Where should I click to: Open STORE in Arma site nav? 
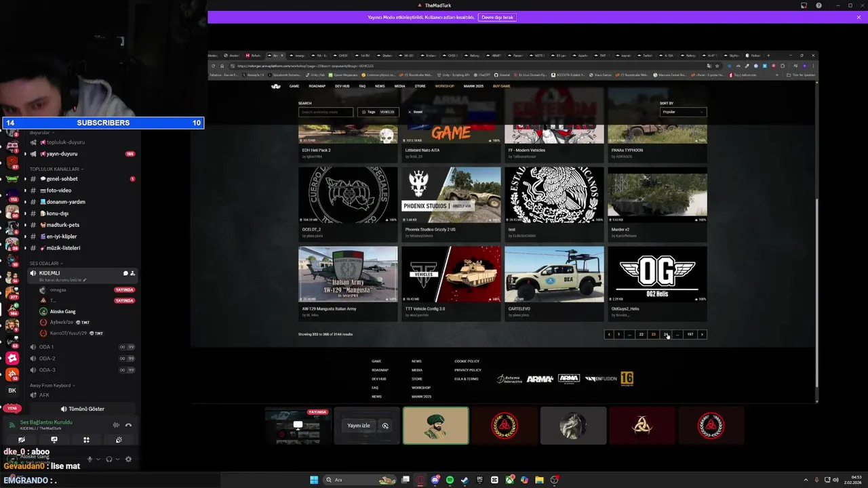pyautogui.click(x=420, y=86)
